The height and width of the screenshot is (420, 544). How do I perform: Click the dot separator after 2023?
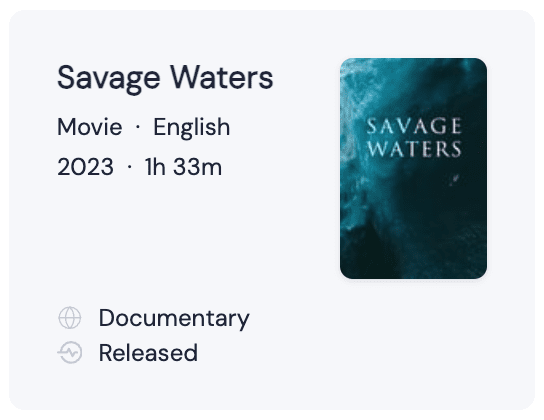(x=129, y=167)
